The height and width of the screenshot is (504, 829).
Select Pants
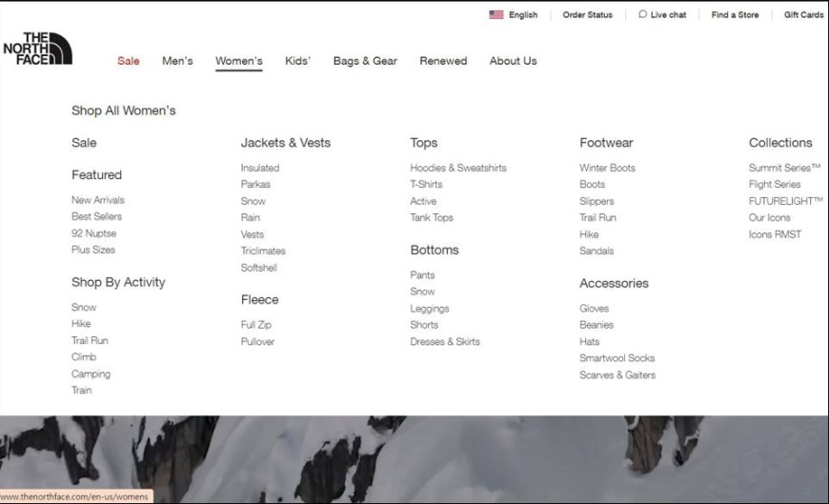point(422,275)
